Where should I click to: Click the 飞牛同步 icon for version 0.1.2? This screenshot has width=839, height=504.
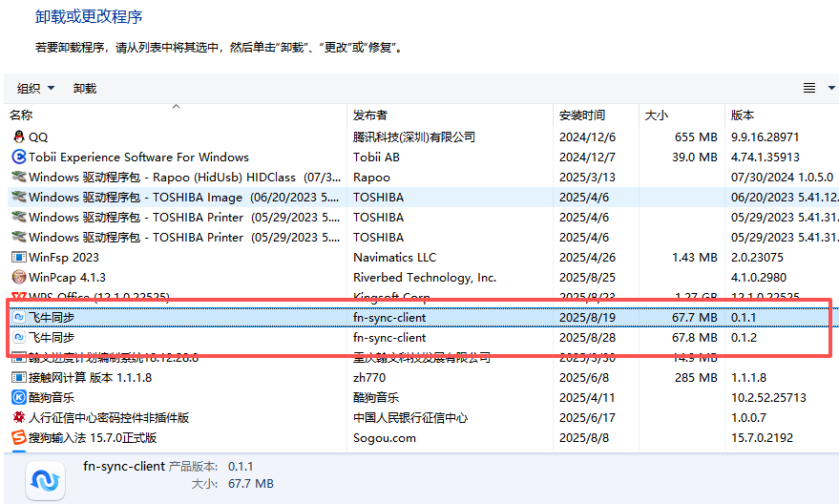19,338
